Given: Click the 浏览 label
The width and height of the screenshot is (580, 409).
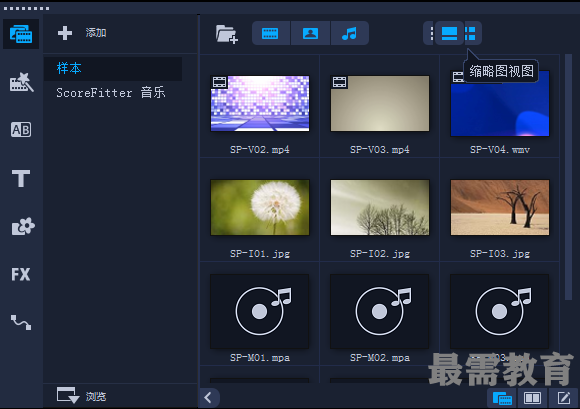Looking at the screenshot, I should click(x=96, y=396).
